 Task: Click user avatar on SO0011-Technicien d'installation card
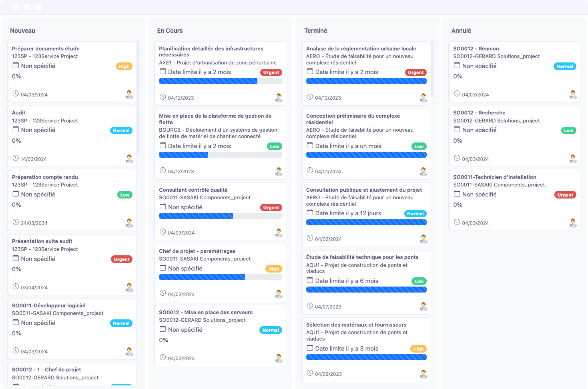click(573, 223)
